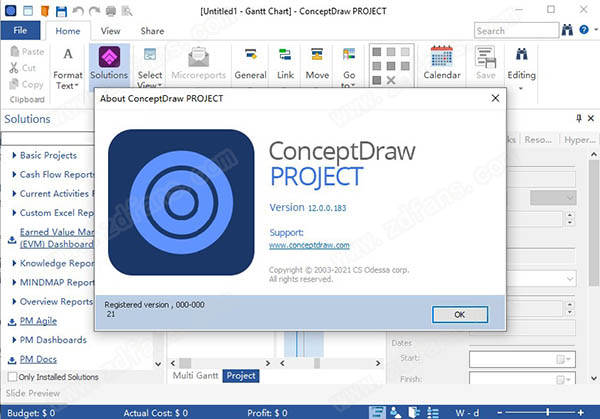This screenshot has width=600, height=419.
Task: Open the PM Agile link
Action: pos(38,321)
